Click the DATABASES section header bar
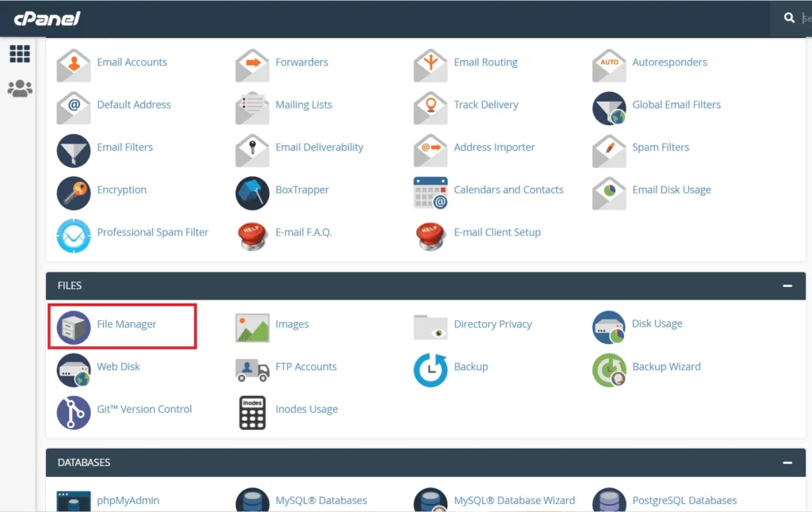The image size is (812, 512). tap(426, 463)
